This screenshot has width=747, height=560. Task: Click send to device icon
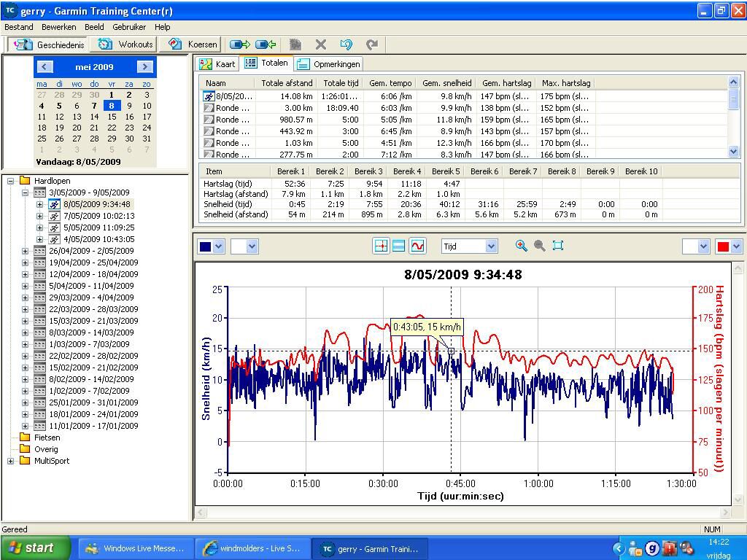[x=239, y=44]
